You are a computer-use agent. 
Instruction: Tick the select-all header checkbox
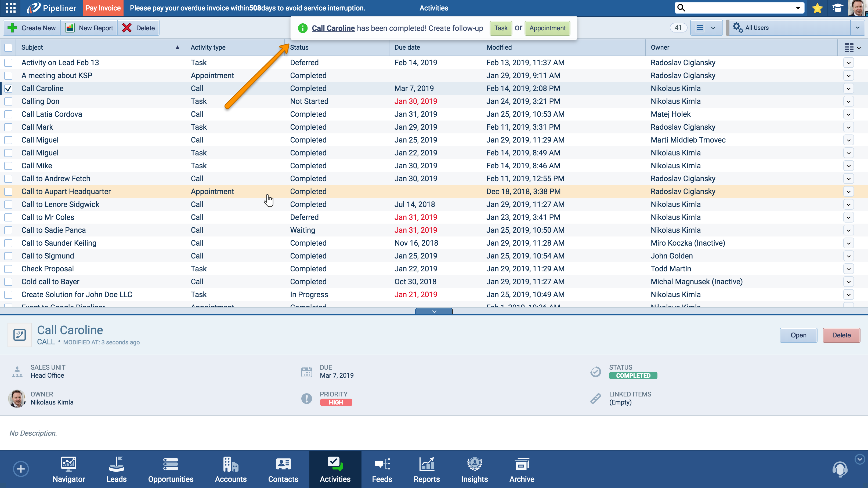[x=8, y=48]
